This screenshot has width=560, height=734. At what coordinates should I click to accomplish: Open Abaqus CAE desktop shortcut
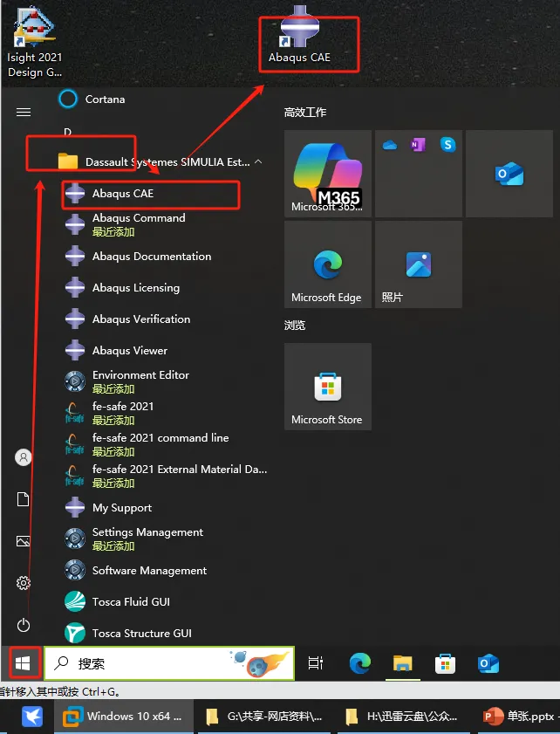pyautogui.click(x=299, y=35)
